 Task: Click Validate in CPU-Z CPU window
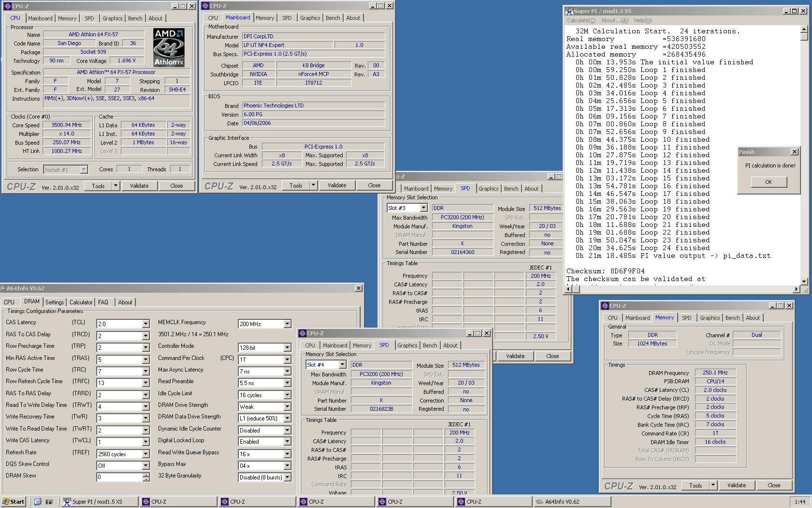point(139,186)
